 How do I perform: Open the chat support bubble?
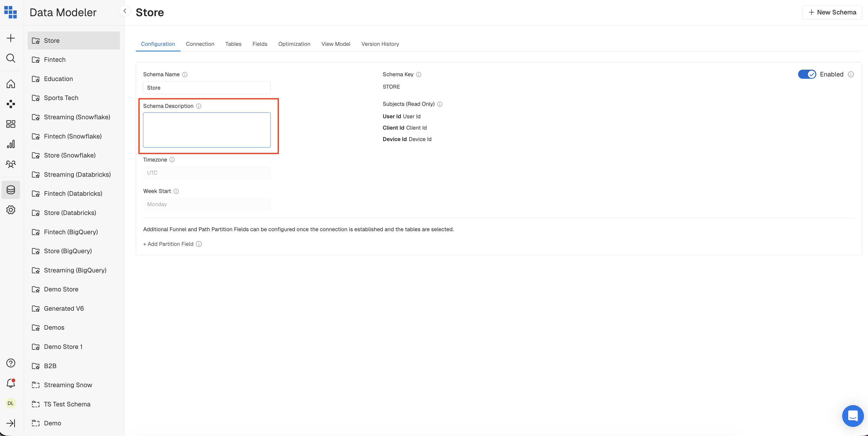pyautogui.click(x=853, y=416)
